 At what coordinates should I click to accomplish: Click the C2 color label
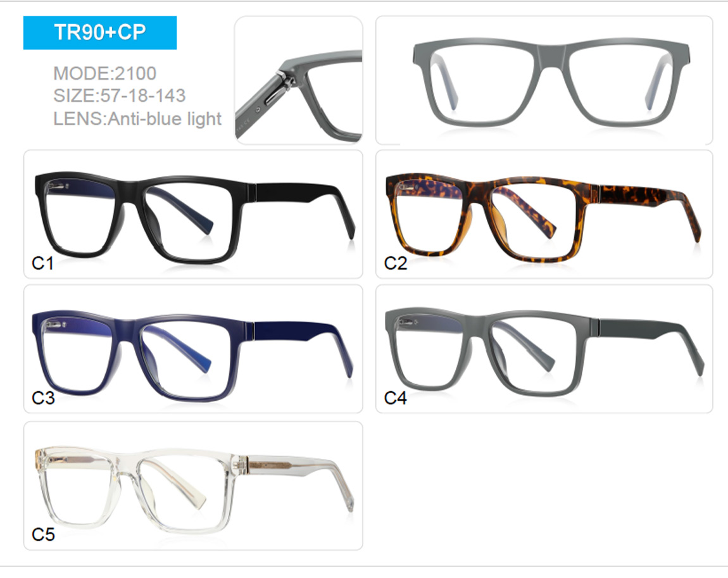pos(396,263)
